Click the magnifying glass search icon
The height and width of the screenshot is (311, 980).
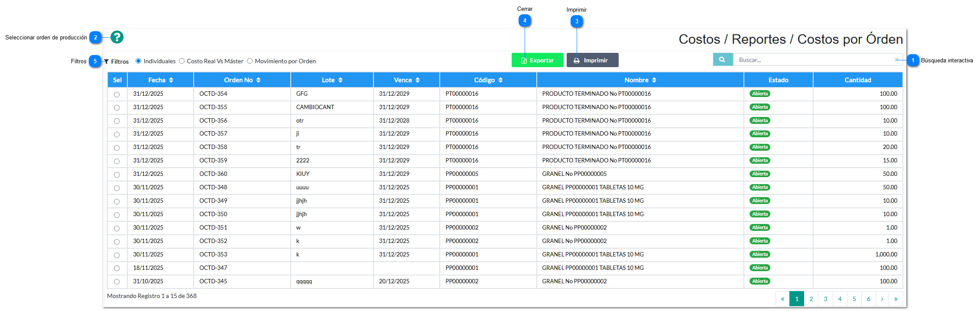tap(722, 60)
